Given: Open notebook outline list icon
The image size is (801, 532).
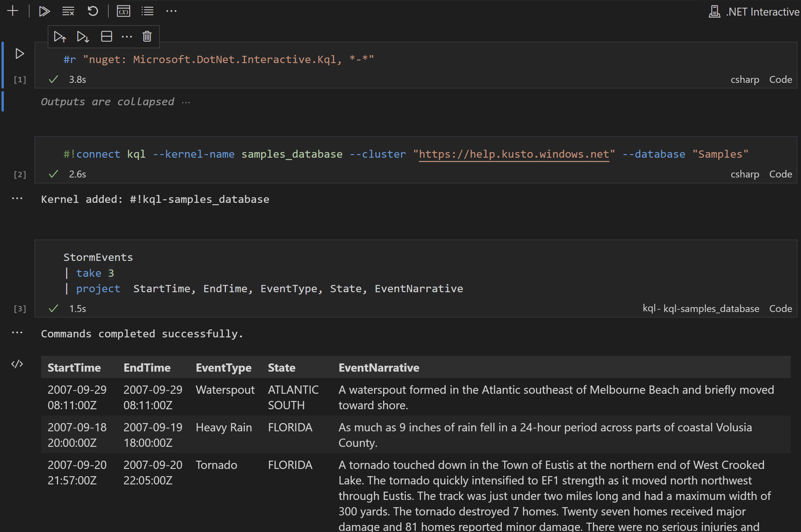Looking at the screenshot, I should click(x=147, y=11).
